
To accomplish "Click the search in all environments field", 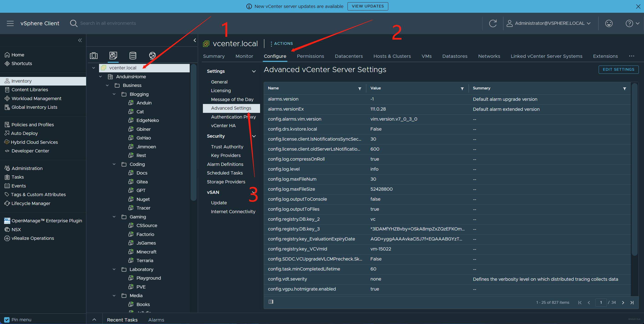I will tap(108, 23).
